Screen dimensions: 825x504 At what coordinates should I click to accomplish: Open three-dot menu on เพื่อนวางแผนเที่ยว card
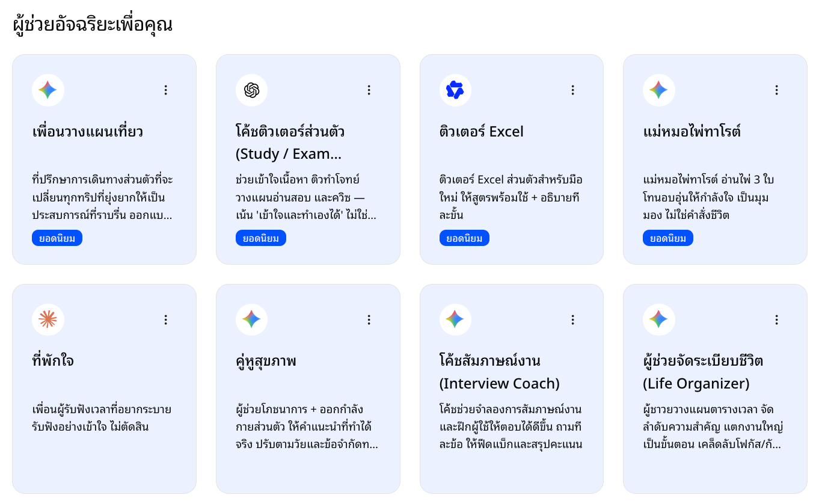pyautogui.click(x=166, y=90)
